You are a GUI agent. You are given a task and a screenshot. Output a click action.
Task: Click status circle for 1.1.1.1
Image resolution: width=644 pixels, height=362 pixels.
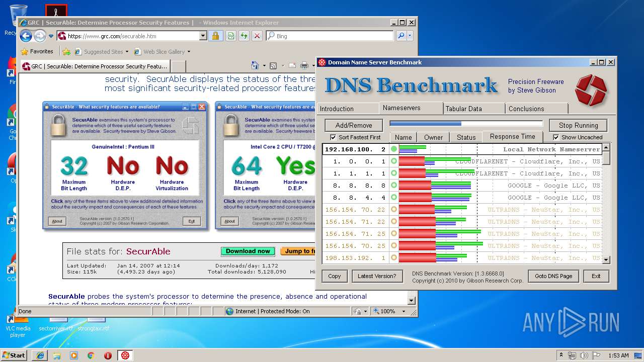pos(393,173)
